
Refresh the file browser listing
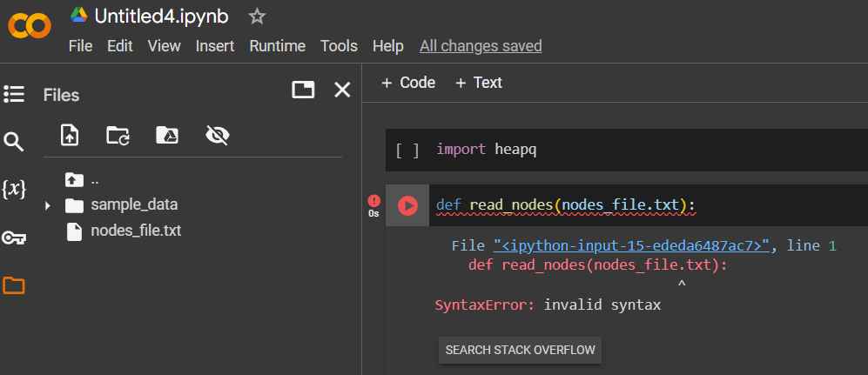118,135
